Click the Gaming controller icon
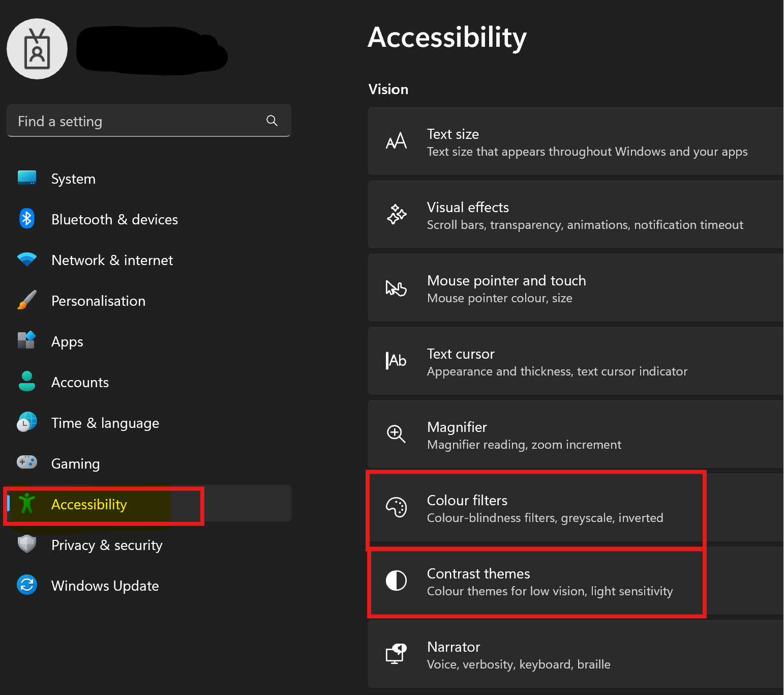 click(27, 462)
